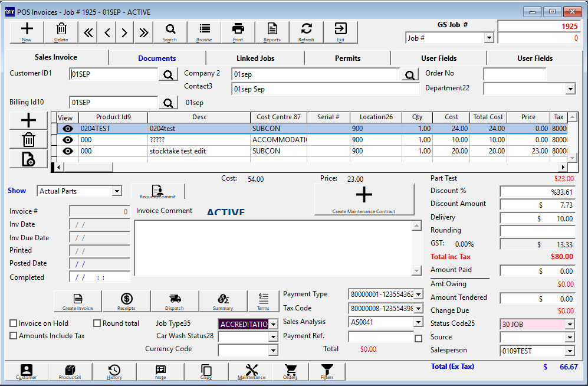Check Amounts Include Tax option

click(x=14, y=336)
